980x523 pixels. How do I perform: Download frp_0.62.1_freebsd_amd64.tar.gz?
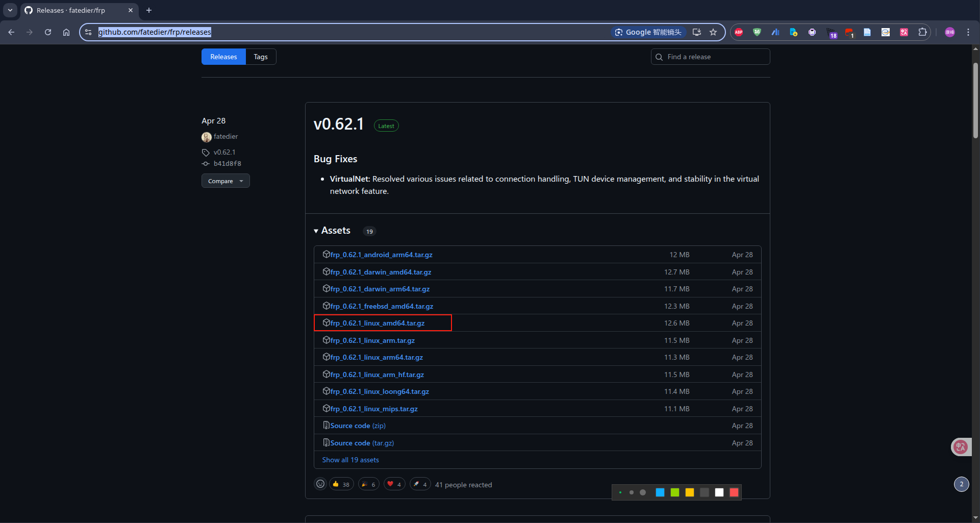tap(382, 306)
